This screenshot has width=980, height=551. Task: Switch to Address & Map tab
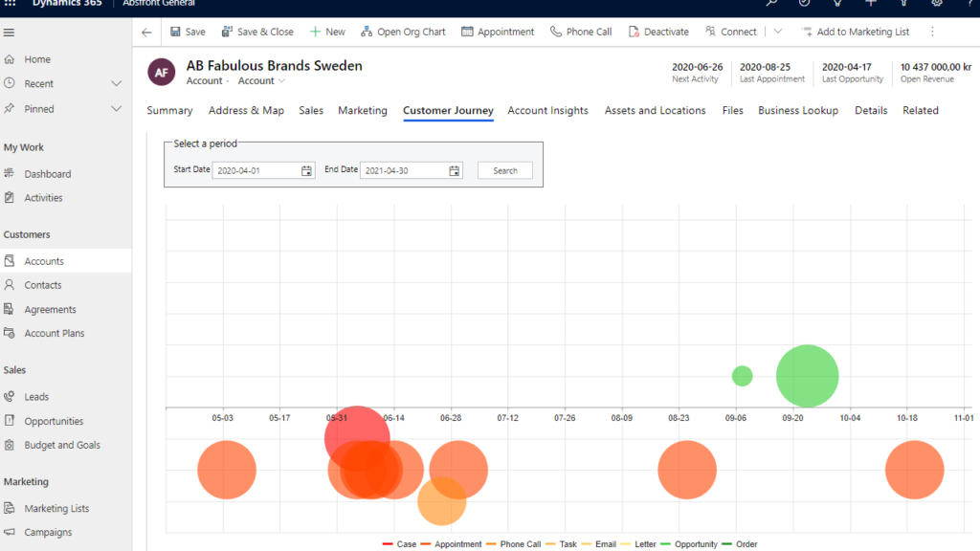click(246, 111)
